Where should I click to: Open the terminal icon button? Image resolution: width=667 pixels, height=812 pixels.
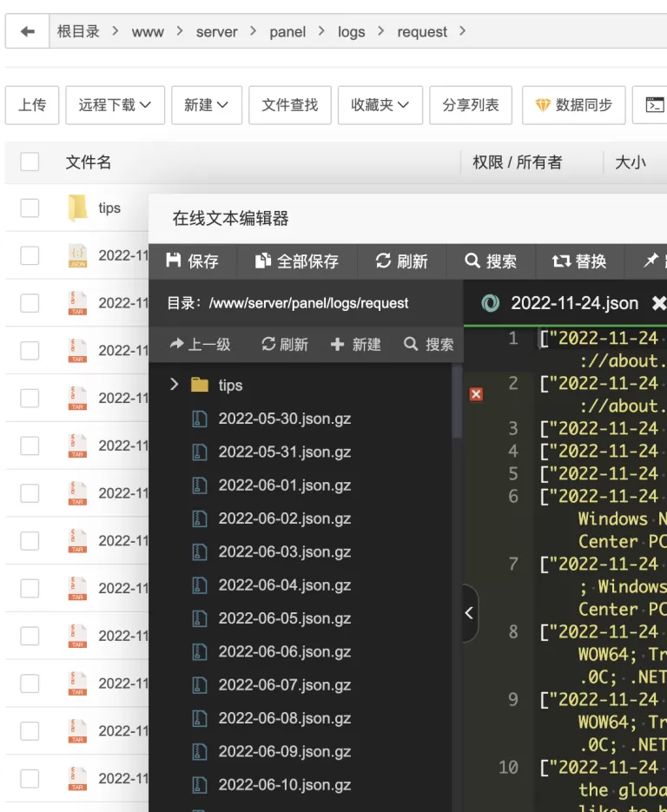[654, 105]
